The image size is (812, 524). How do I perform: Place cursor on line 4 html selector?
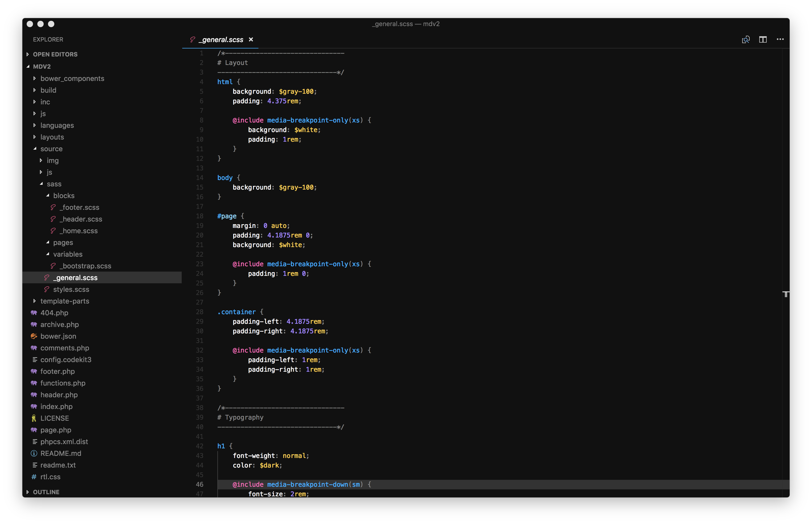(225, 82)
